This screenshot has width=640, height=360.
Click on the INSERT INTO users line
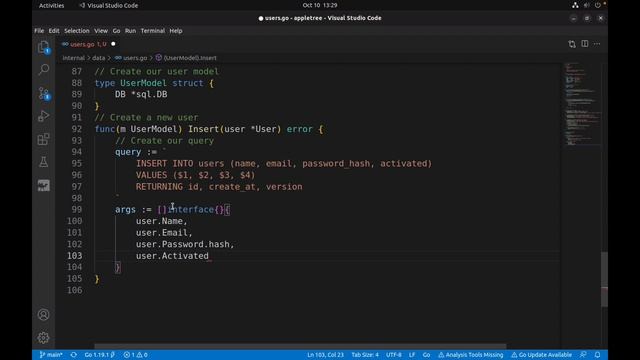click(284, 164)
